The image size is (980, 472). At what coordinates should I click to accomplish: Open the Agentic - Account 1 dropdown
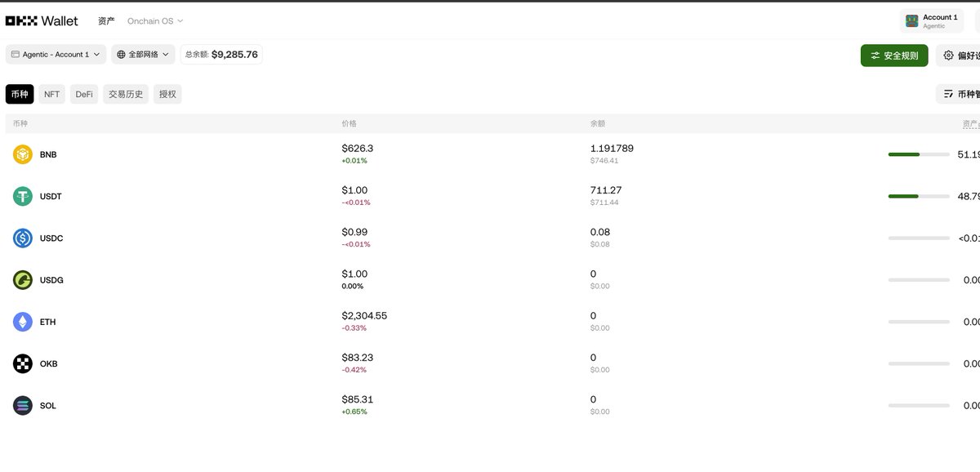click(56, 55)
